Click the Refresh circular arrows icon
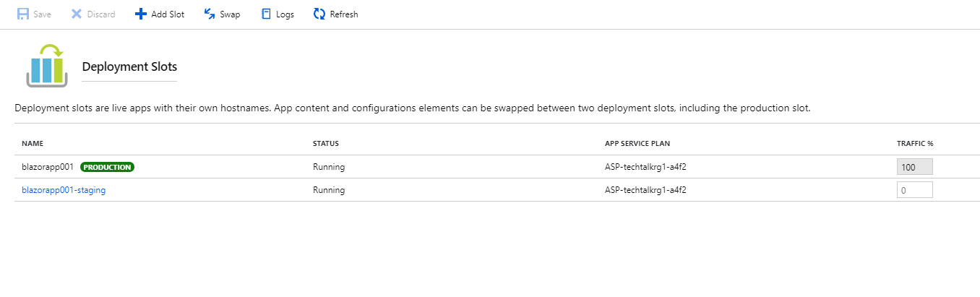Image resolution: width=980 pixels, height=297 pixels. tap(319, 14)
